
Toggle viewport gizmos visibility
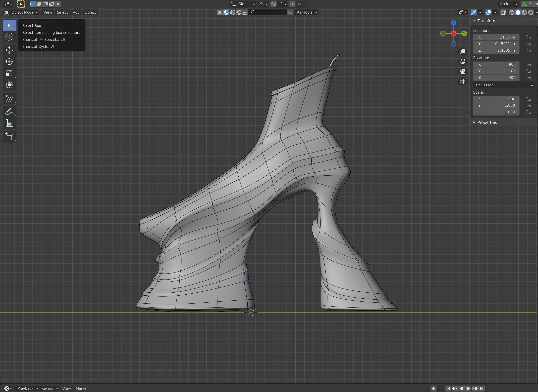473,13
